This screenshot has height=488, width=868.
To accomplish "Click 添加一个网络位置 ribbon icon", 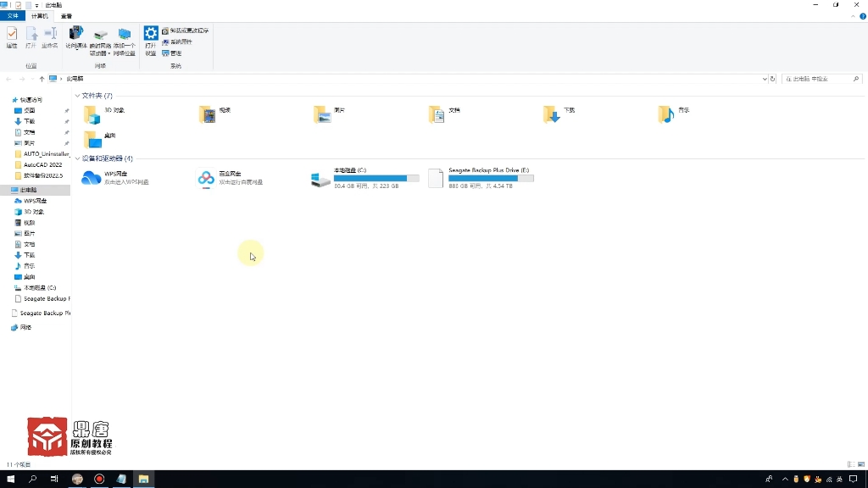I will coord(125,38).
